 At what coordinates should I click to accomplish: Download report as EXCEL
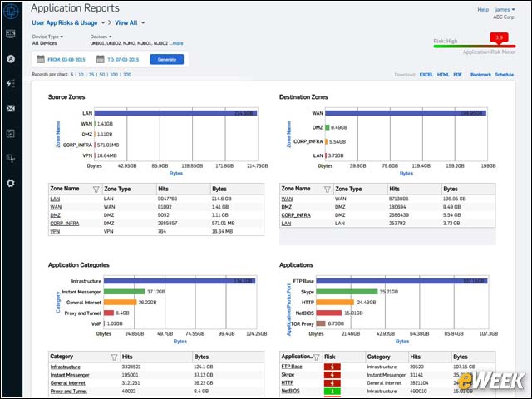[x=426, y=75]
